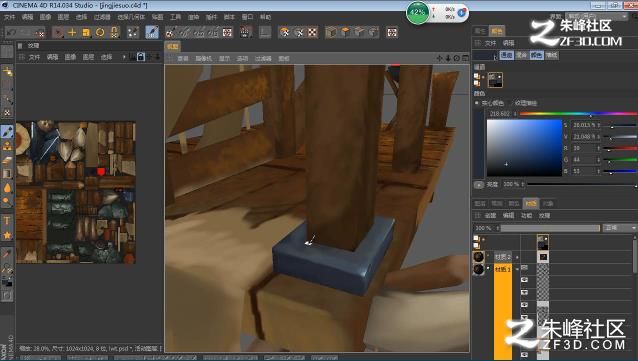Screen dimensions: 638x361
Task: Click the umbrella-like projection icon
Action: (284, 32)
